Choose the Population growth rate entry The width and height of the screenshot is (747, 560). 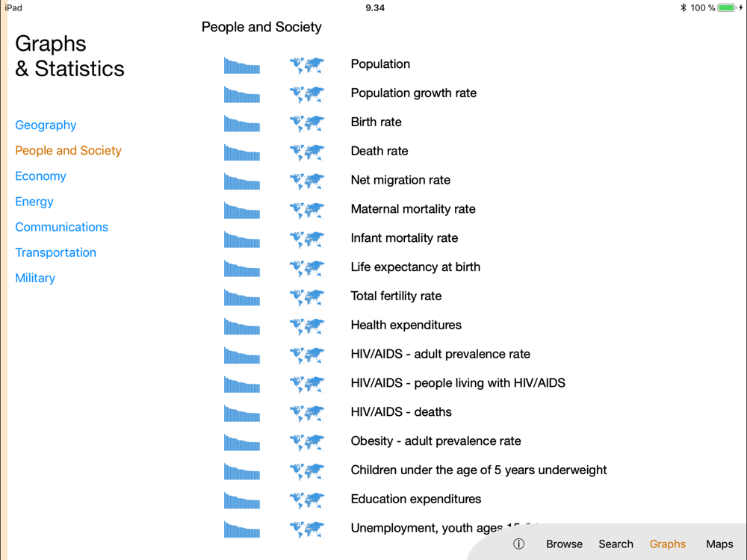coord(413,93)
